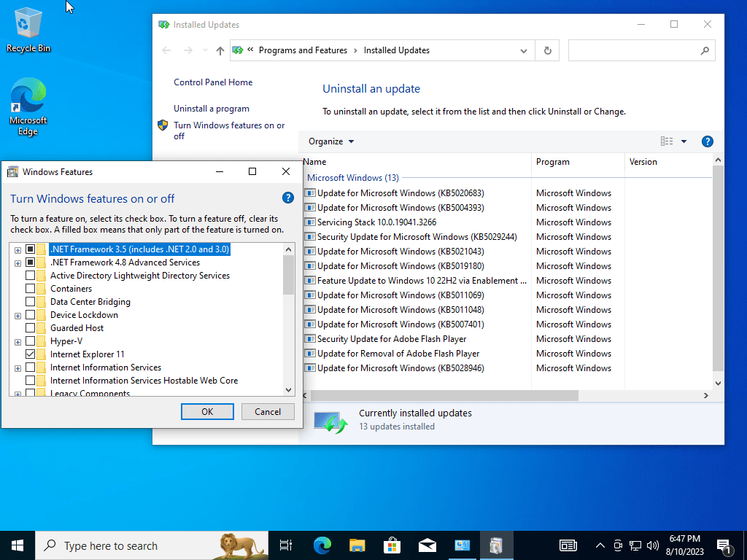Open the Uninstall a program link
Image resolution: width=747 pixels, height=560 pixels.
coord(211,109)
